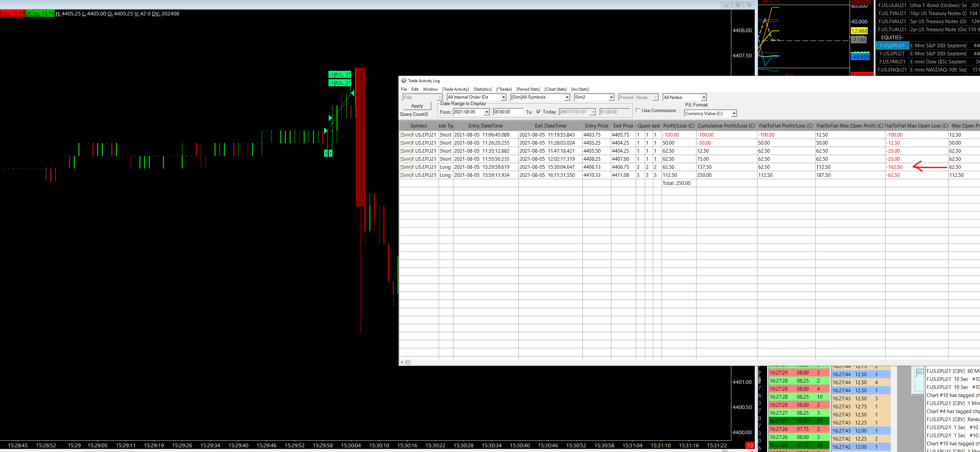The image size is (980, 452).
Task: Open the P/L Format Currency Value dropdown
Action: pyautogui.click(x=734, y=113)
